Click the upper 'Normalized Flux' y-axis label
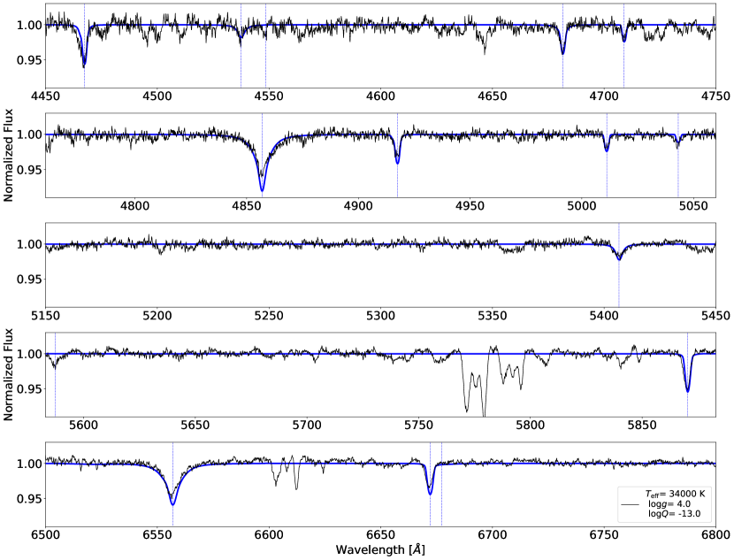 coord(8,155)
